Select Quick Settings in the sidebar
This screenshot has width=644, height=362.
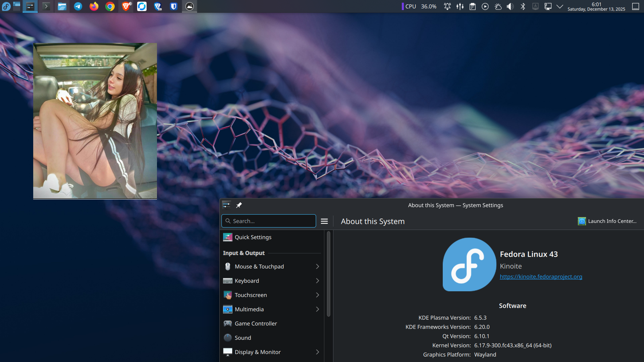click(x=253, y=237)
